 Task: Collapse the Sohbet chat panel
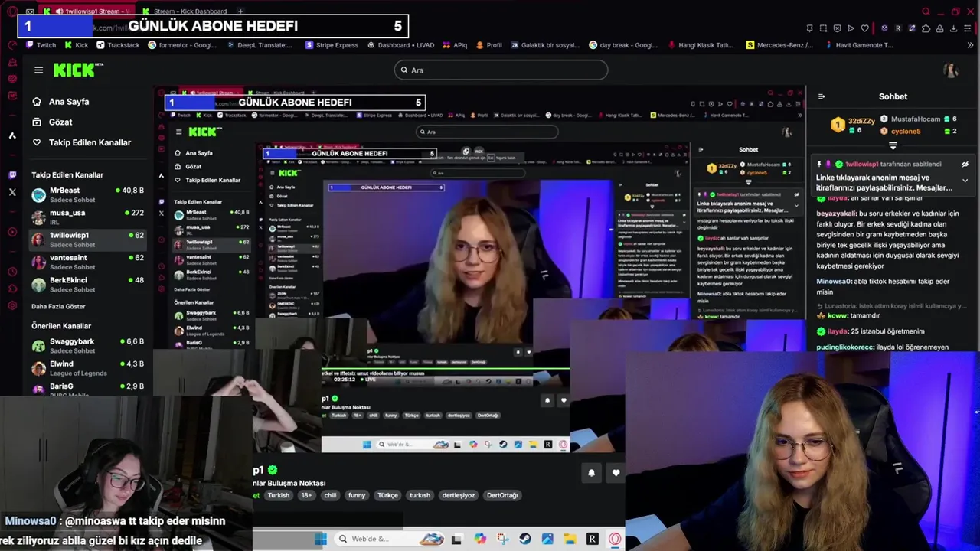click(x=822, y=96)
